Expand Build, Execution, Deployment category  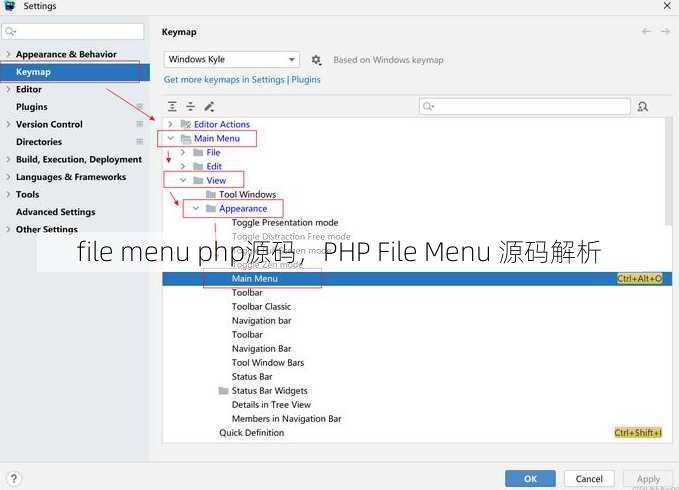[8, 159]
